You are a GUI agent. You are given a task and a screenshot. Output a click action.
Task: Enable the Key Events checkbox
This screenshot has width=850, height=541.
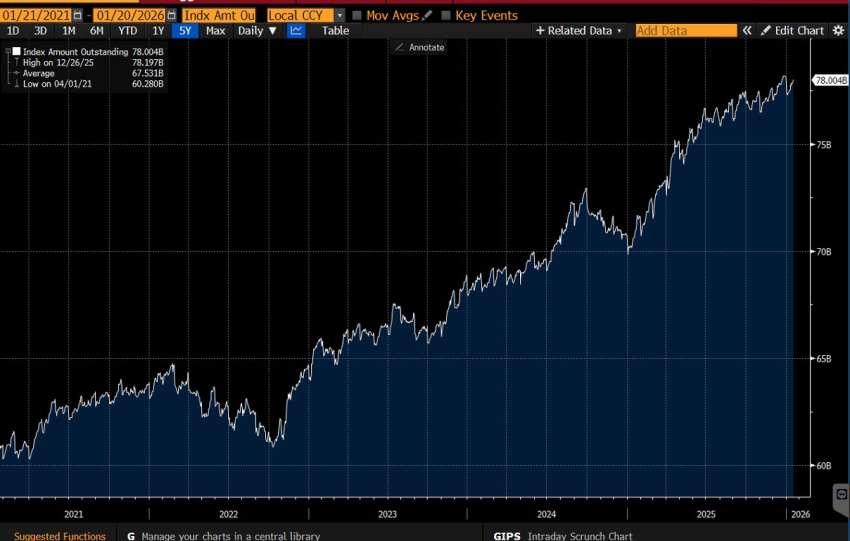point(445,16)
